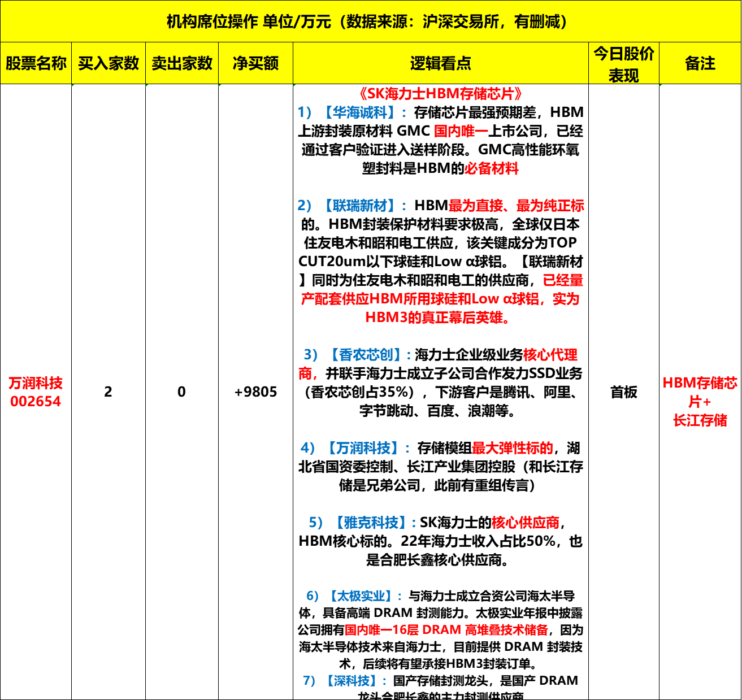
Task: Click the buy count cell showing '2'
Action: pyautogui.click(x=108, y=392)
